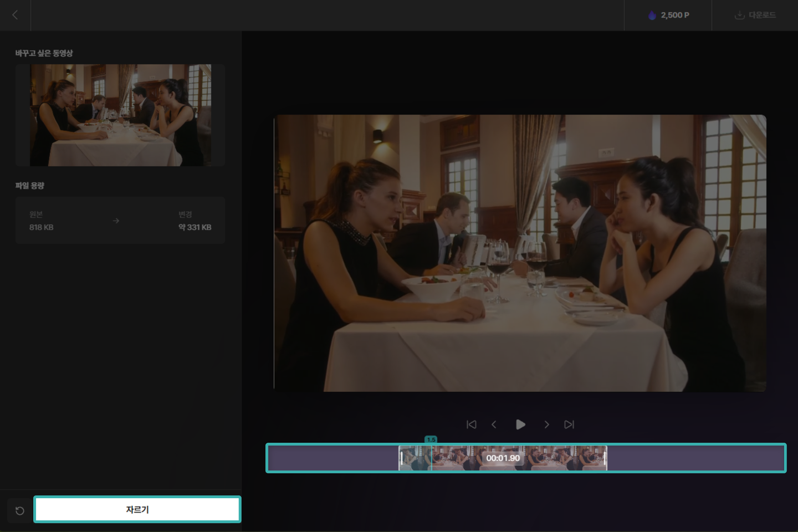This screenshot has width=798, height=532.
Task: Play the video preview
Action: point(520,424)
